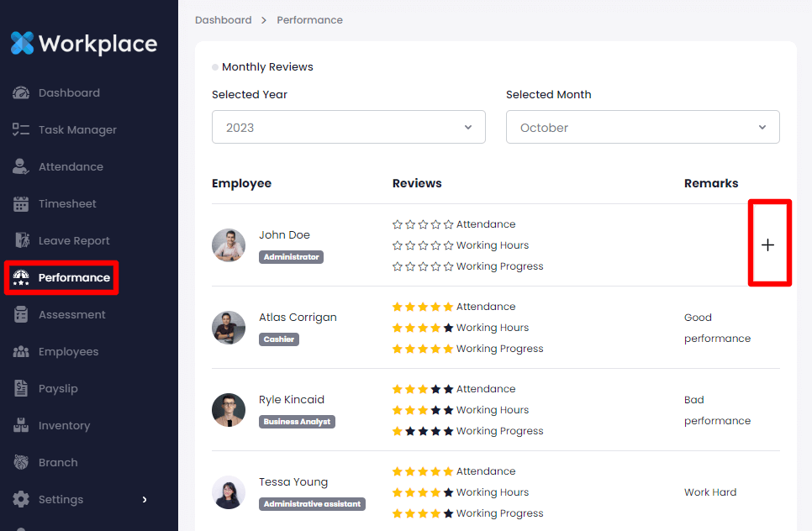812x531 pixels.
Task: Click the Workplace logo
Action: coord(84,43)
